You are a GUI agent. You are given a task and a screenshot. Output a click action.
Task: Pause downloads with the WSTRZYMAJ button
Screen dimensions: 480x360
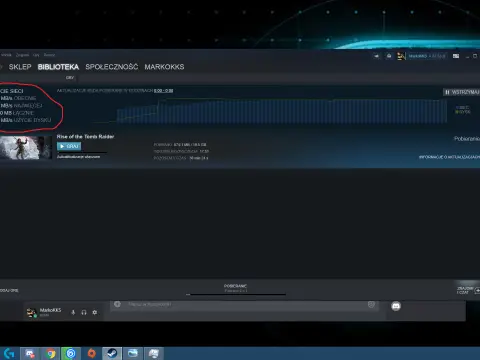(x=461, y=92)
